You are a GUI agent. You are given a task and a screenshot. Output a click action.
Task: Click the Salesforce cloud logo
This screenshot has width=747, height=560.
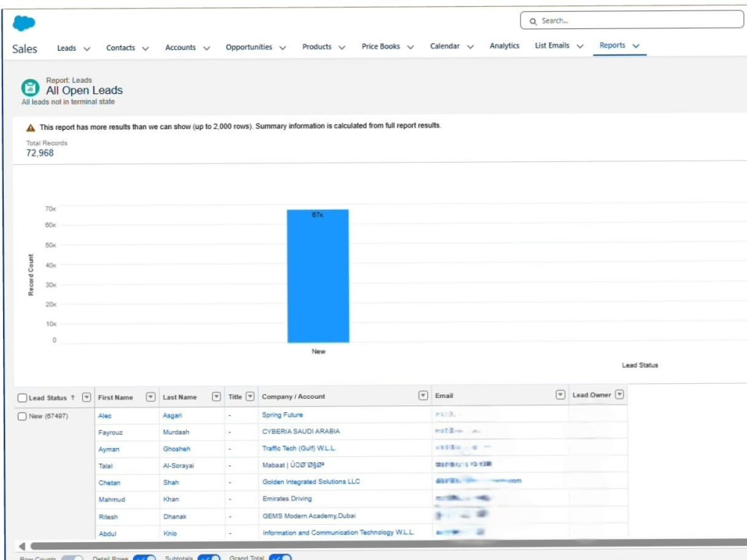[24, 23]
